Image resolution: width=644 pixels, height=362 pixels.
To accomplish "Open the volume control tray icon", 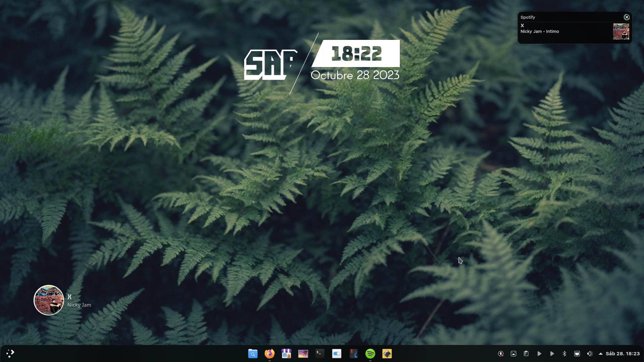I will pos(590,354).
